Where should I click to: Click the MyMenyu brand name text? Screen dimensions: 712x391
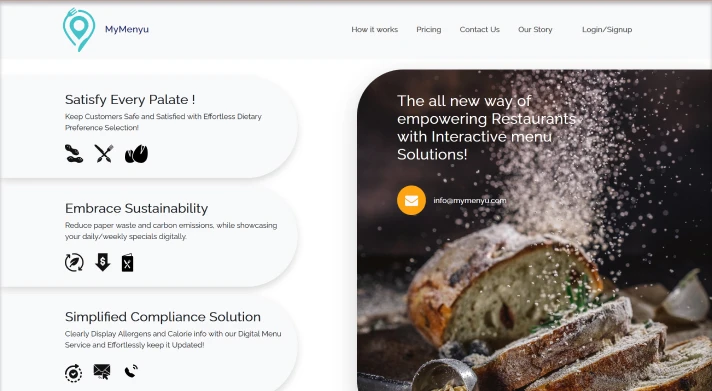pos(127,29)
